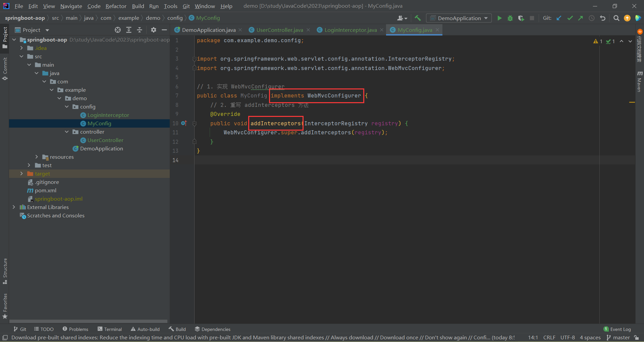The height and width of the screenshot is (342, 644).
Task: Open Event Log panel
Action: (617, 329)
